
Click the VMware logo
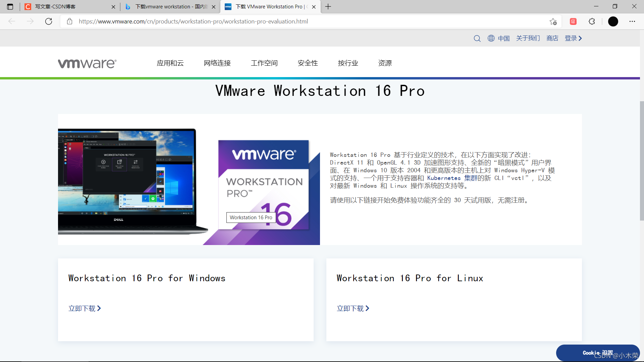(x=87, y=63)
